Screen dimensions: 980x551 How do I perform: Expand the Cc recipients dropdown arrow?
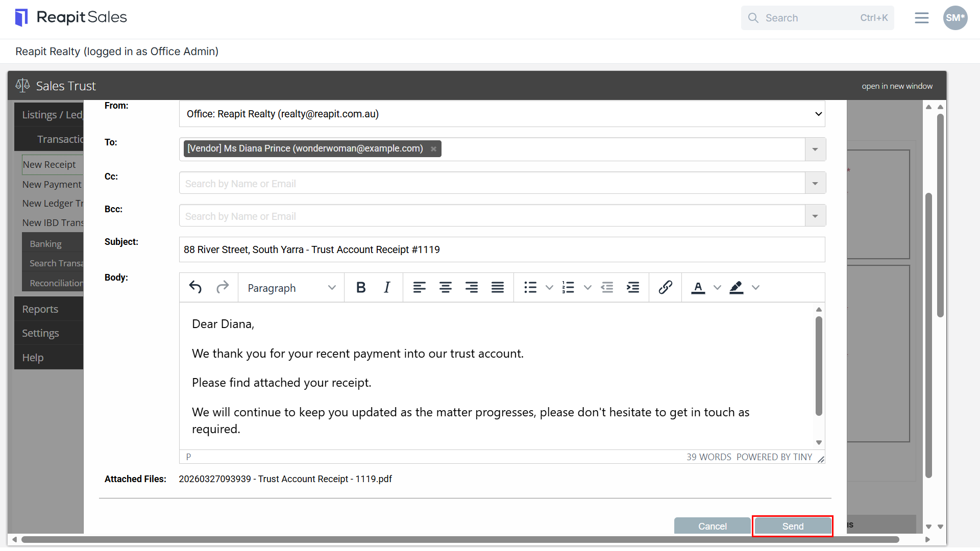(815, 183)
